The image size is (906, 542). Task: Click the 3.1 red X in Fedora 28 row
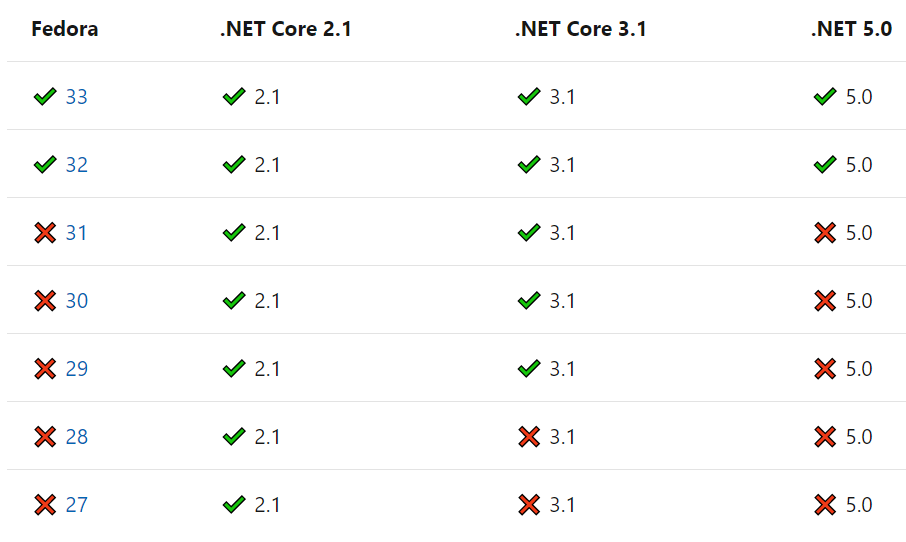(529, 437)
